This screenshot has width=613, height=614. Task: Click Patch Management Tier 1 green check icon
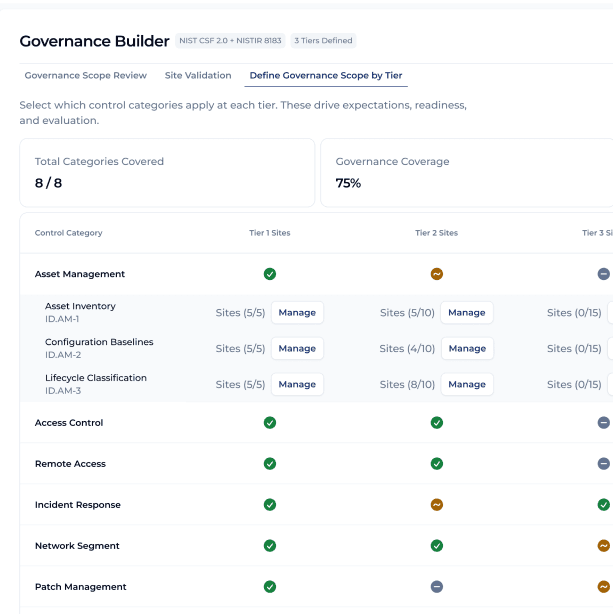270,587
